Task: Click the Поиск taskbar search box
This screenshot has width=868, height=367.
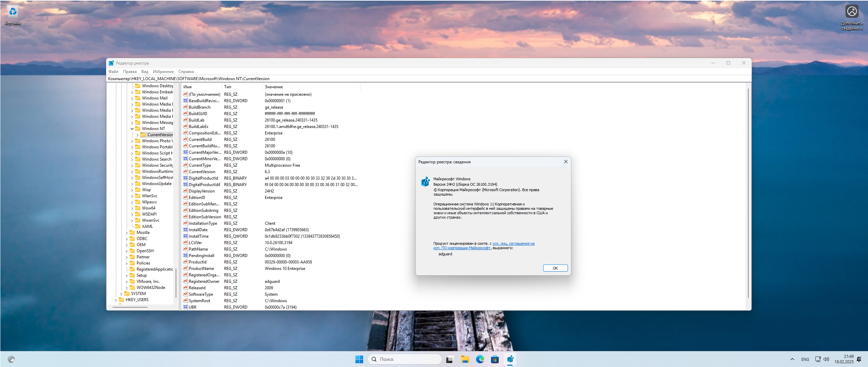Action: pyautogui.click(x=405, y=359)
